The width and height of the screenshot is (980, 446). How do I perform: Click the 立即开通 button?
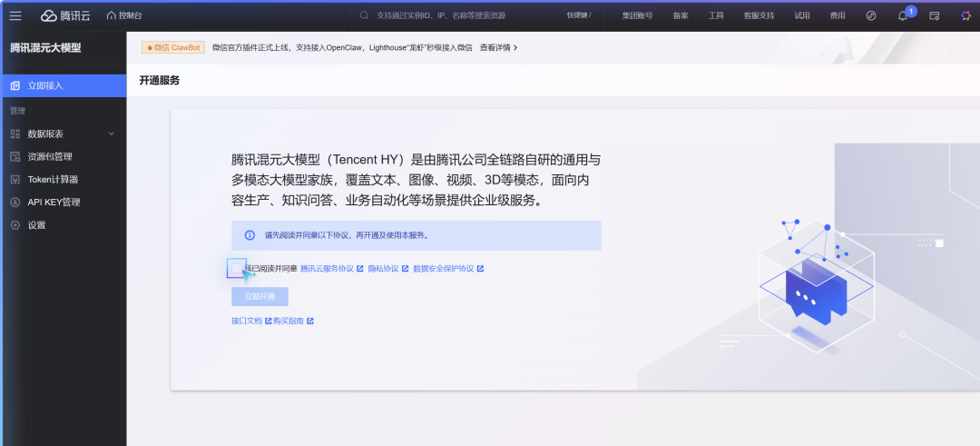[260, 296]
